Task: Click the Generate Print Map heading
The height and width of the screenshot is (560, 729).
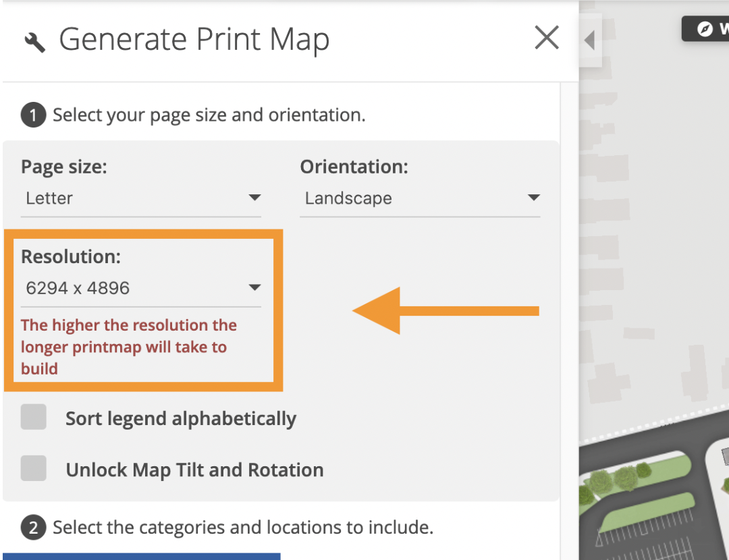Action: (194, 40)
